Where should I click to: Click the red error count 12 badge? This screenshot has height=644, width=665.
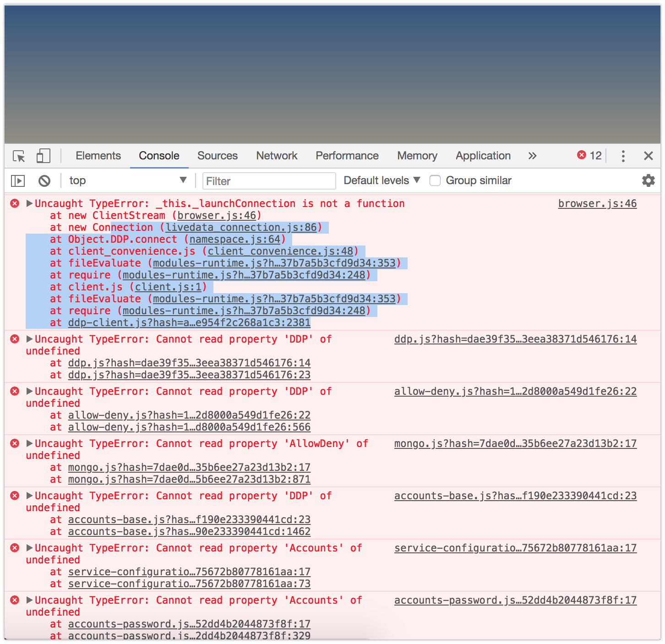(x=589, y=156)
